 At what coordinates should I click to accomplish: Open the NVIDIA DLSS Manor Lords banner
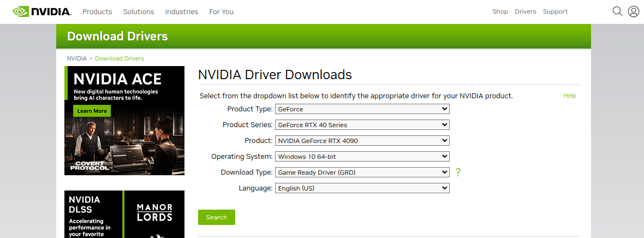124,214
